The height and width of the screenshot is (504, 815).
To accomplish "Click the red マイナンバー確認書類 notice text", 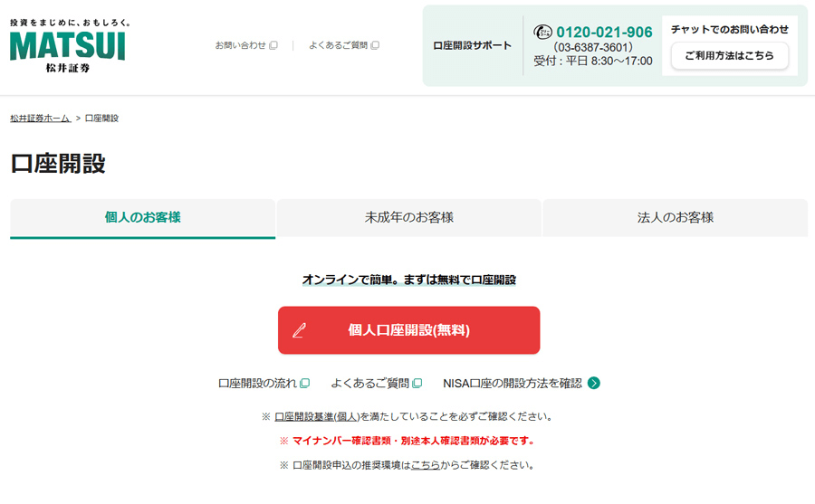I will coord(407,441).
